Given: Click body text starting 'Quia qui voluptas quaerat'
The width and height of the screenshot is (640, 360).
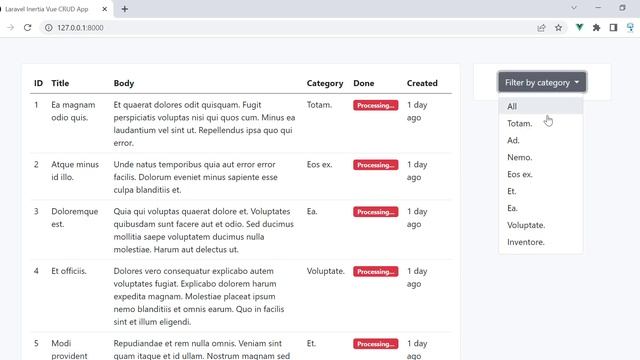Looking at the screenshot, I should [204, 230].
